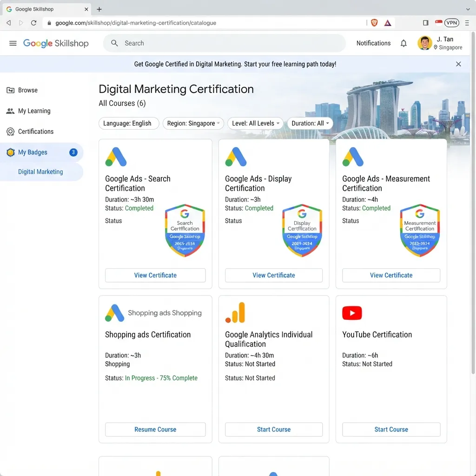Click the Search Certification shield badge
This screenshot has width=476, height=476.
coord(185,231)
